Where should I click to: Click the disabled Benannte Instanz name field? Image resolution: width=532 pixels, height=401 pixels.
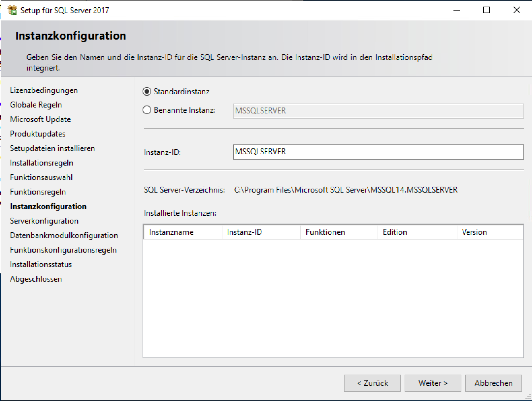click(378, 111)
